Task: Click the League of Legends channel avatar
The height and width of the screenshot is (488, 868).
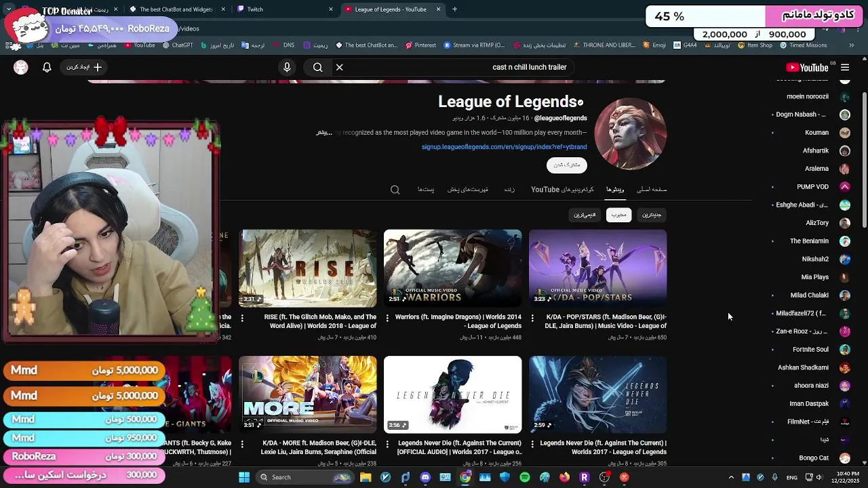Action: pos(631,134)
